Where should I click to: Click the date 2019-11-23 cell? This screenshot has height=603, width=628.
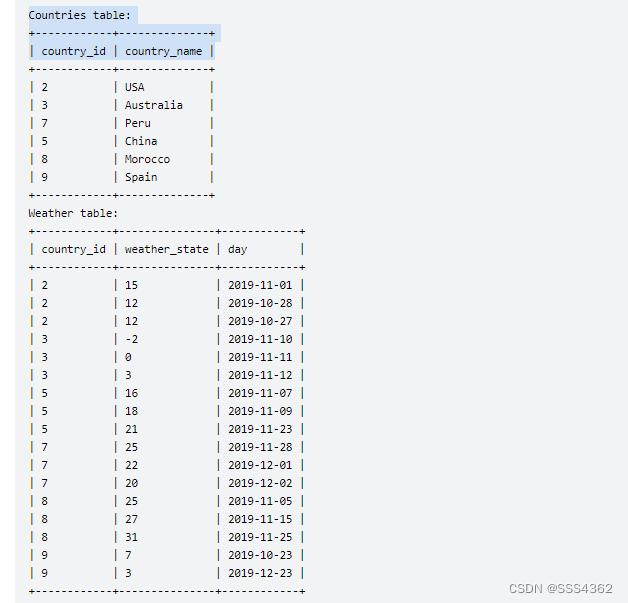tap(260, 429)
